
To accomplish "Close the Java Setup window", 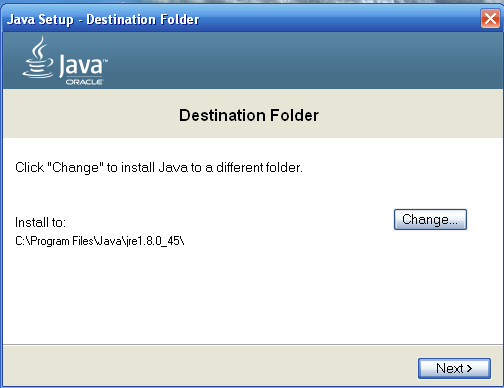I will [x=490, y=19].
